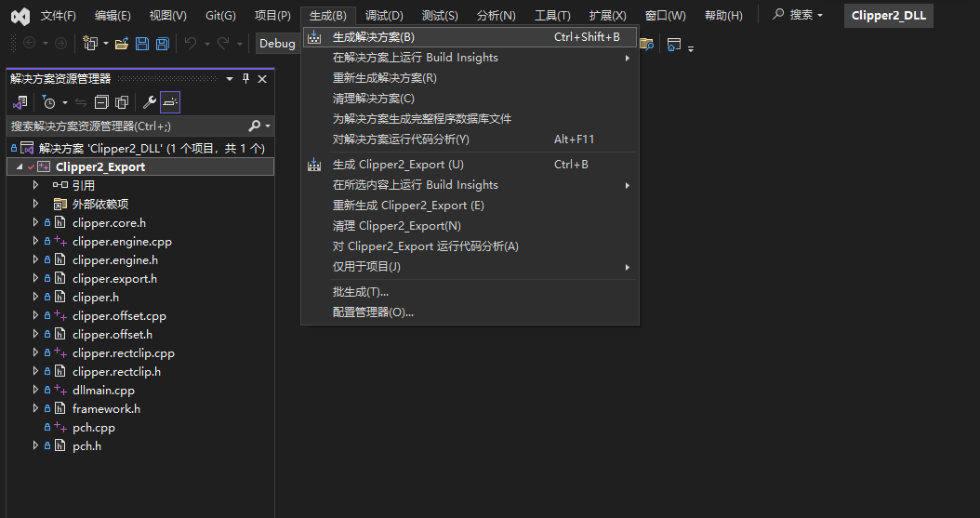Viewport: 980px width, 518px height.
Task: Open the navigate backward history dropdown arrow
Action: coord(45,44)
